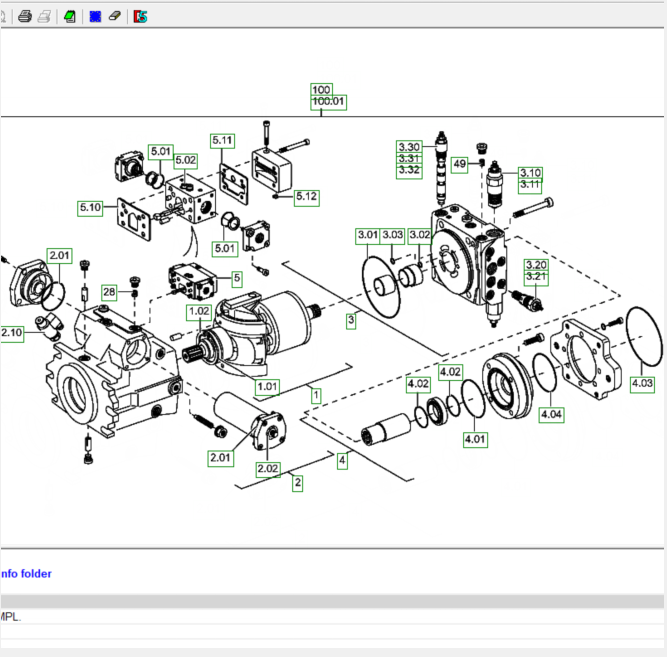
Task: Select the 4.04 part callout
Action: tap(551, 414)
